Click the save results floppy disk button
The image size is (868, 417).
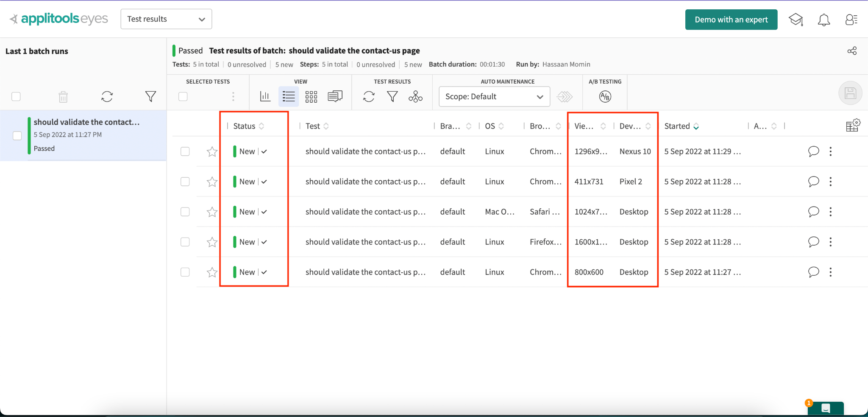pyautogui.click(x=850, y=93)
